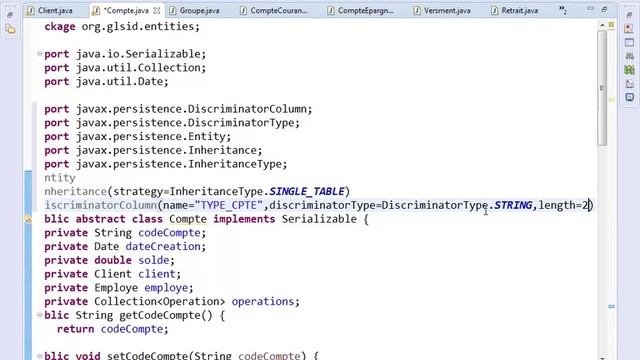Click the operations field name

tap(262, 302)
